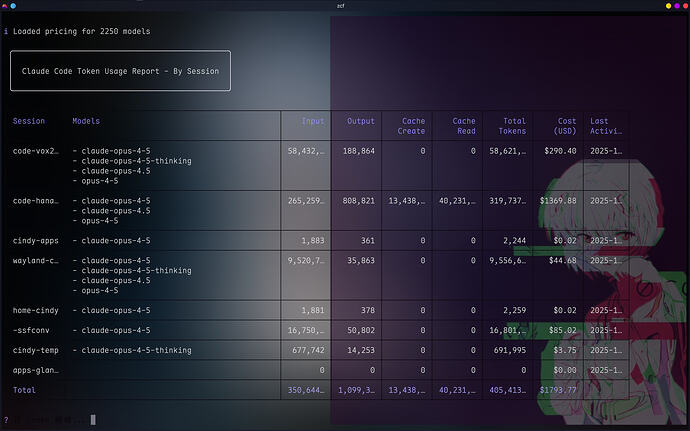Click input value '58,432,…'
The image size is (690, 431).
pyautogui.click(x=306, y=151)
